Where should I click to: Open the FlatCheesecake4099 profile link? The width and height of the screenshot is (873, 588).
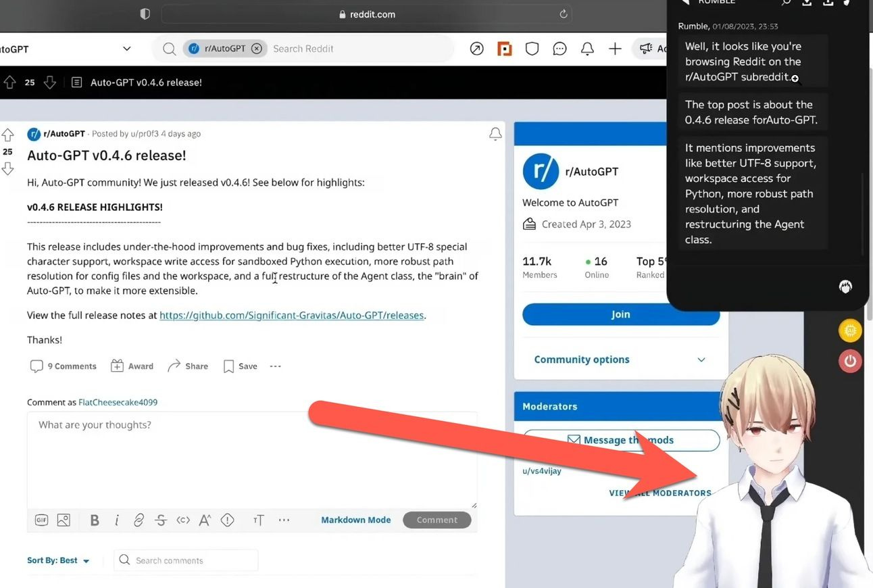[x=118, y=402]
